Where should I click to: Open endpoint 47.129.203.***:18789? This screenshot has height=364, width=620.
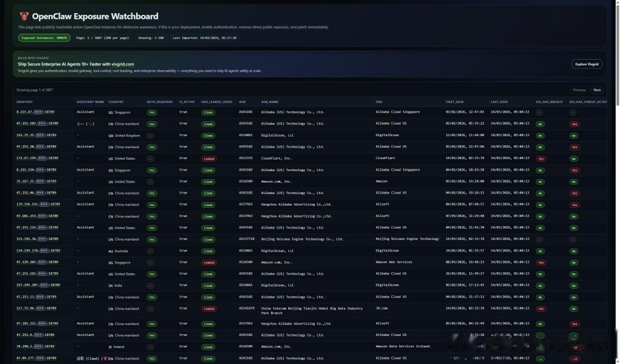[x=37, y=262]
